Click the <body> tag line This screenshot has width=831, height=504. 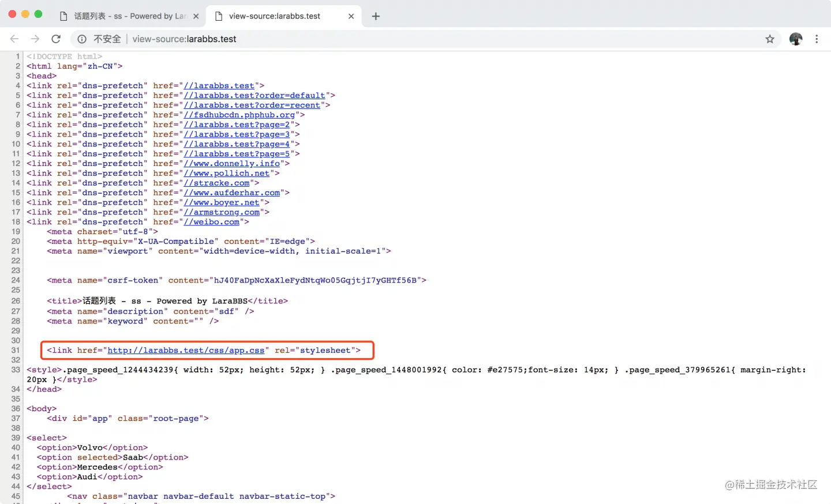[x=42, y=409]
